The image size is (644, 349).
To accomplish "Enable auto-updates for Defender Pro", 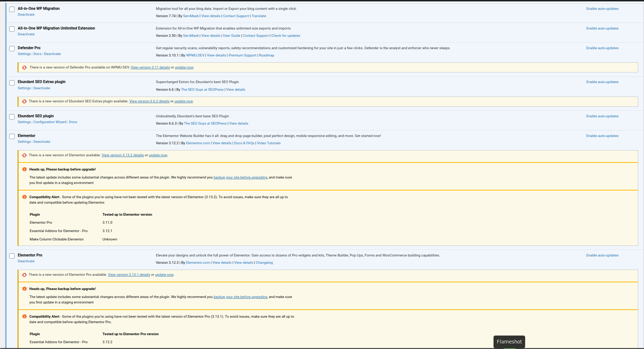I will 602,48.
